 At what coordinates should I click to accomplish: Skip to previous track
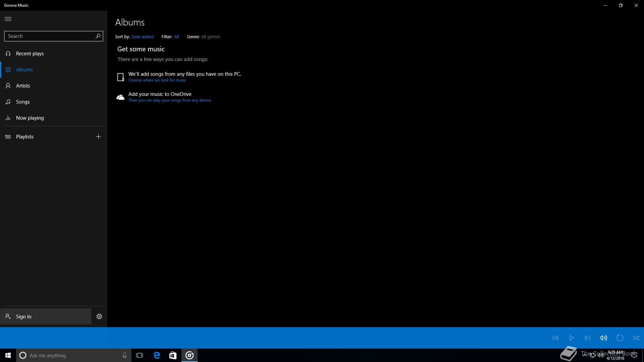[555, 338]
